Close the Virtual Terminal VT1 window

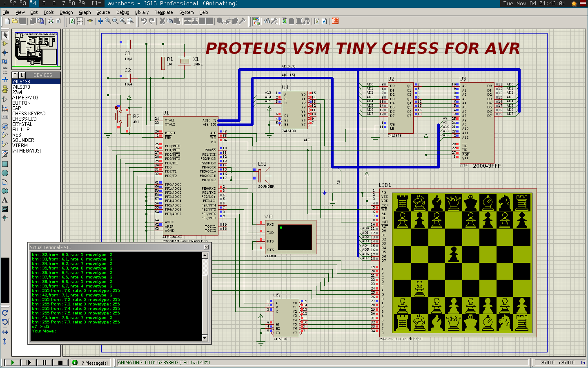pos(206,247)
